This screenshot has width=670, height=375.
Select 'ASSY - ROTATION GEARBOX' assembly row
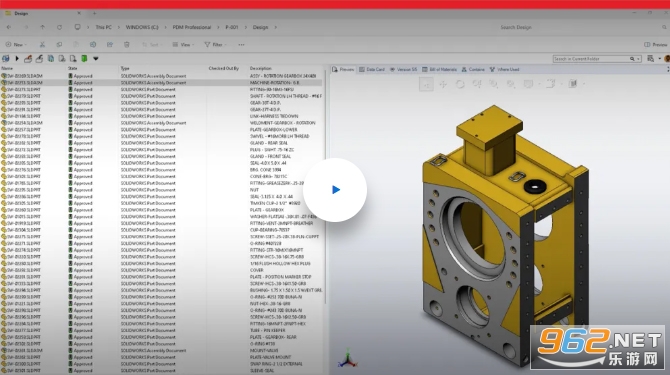pos(162,76)
